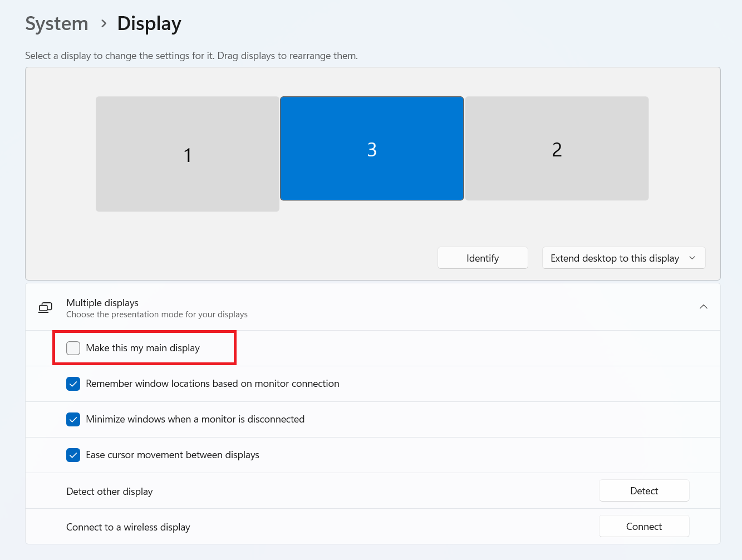Screen dimensions: 742x560
Task: Click the breadcrumb arrow after System
Action: click(x=104, y=23)
